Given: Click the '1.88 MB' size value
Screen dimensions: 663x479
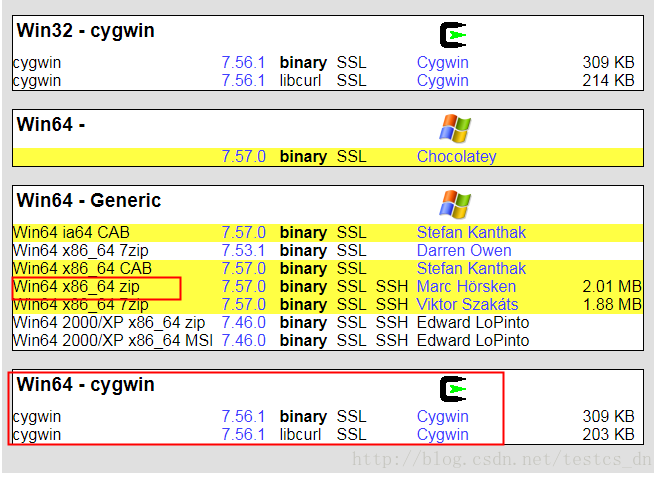Looking at the screenshot, I should point(612,304).
